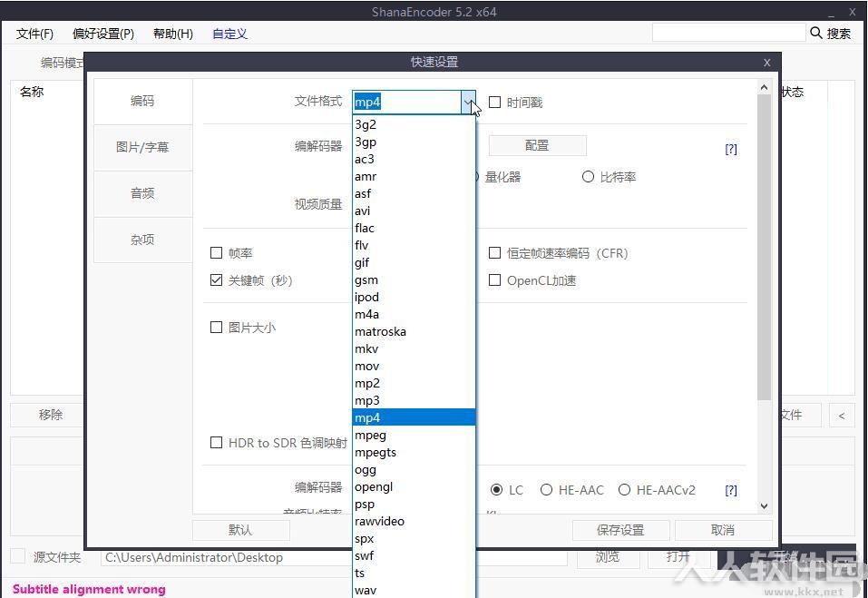Collapse the file format dropdown arrow
868x598 pixels.
coord(468,102)
